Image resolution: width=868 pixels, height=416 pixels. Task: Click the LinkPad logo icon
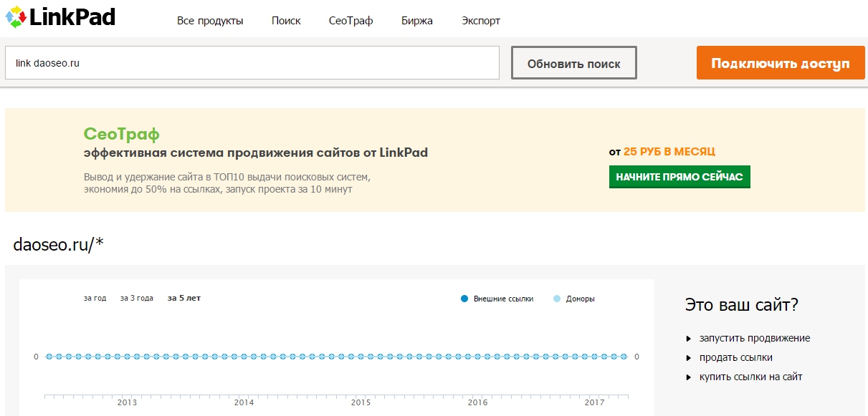click(16, 17)
